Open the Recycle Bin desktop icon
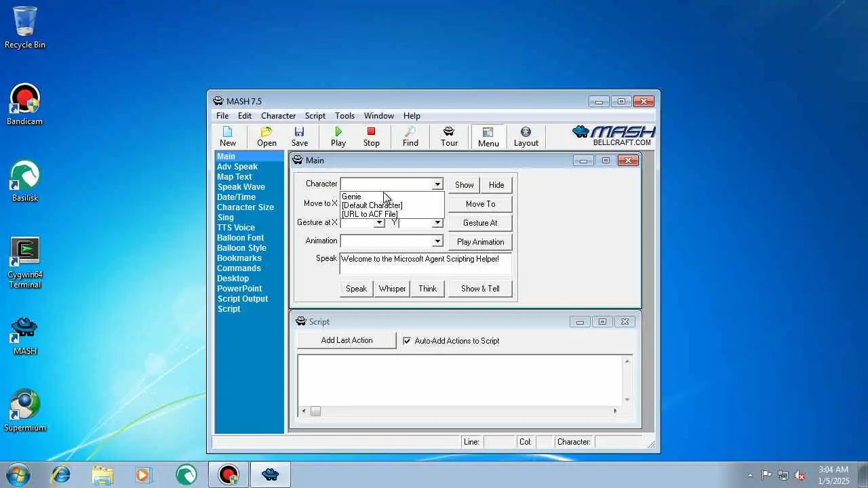868x488 pixels. [25, 28]
